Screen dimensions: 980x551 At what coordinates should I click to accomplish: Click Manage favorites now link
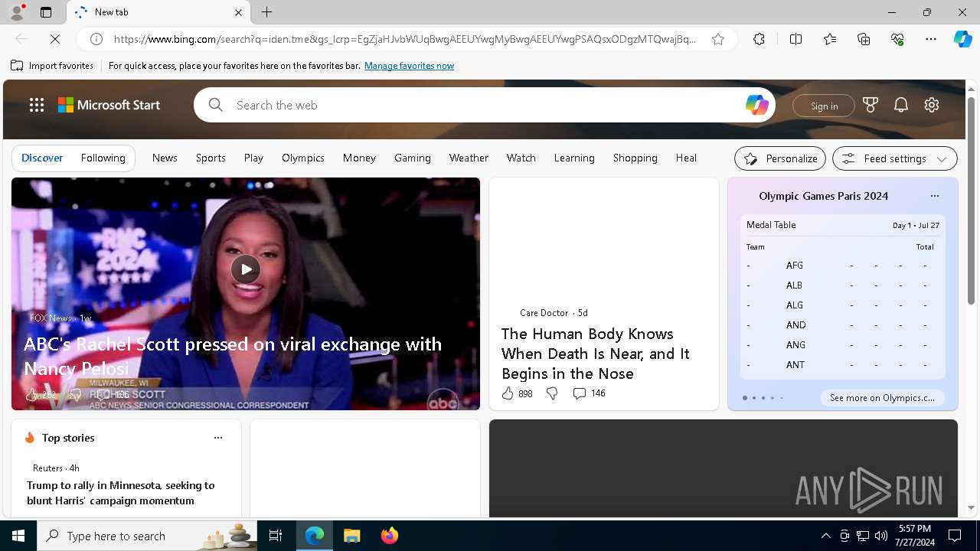tap(409, 66)
